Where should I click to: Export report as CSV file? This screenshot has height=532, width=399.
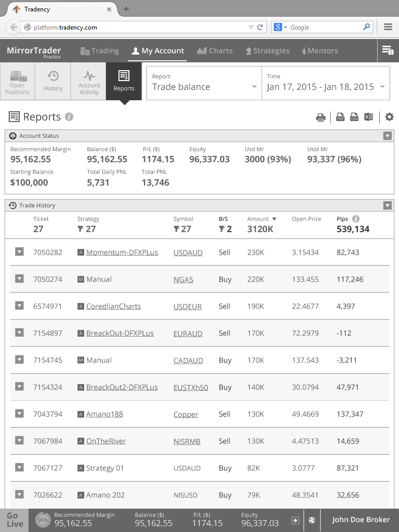pyautogui.click(x=354, y=117)
